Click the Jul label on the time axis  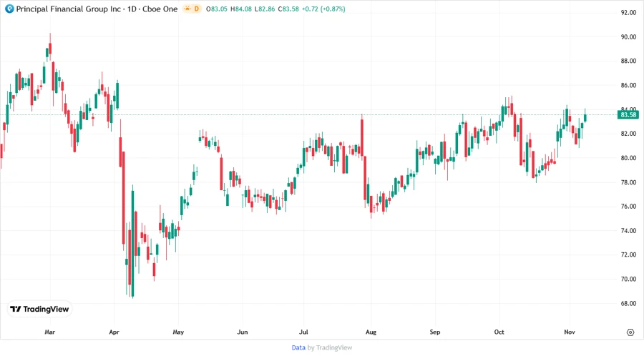coord(303,332)
